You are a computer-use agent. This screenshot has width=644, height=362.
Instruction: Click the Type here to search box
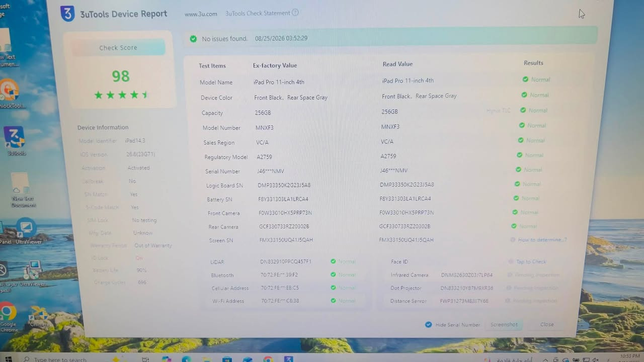60,359
